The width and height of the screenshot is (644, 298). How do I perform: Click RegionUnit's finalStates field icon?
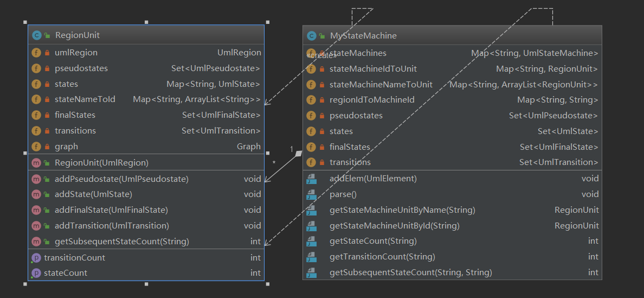point(36,115)
